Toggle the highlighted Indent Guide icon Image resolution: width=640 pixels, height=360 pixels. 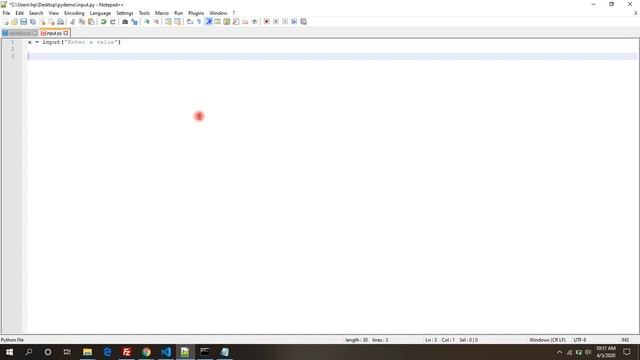[209, 22]
